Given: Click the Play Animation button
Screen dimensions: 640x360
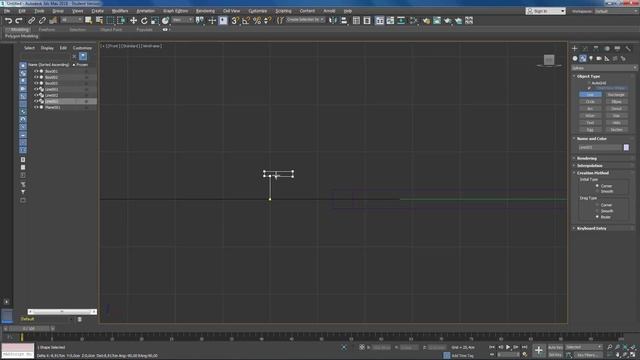Looking at the screenshot, I should 508,347.
